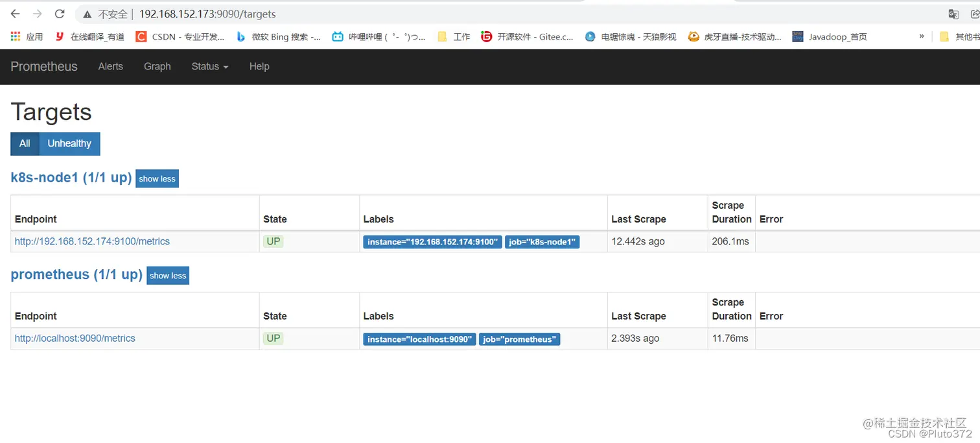Screen dimensions: 980x443
Task: Click the UP state of k8s-node1 target
Action: (274, 241)
